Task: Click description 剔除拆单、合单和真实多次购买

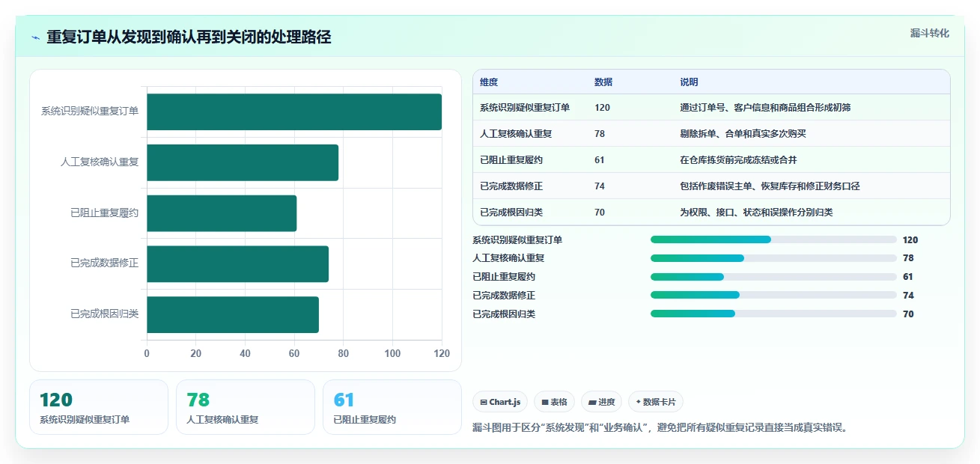Action: tap(743, 134)
